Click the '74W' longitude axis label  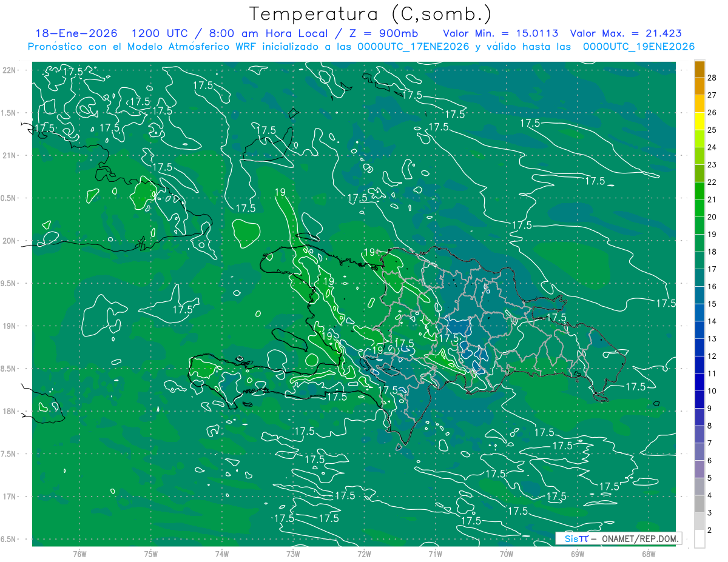222,554
